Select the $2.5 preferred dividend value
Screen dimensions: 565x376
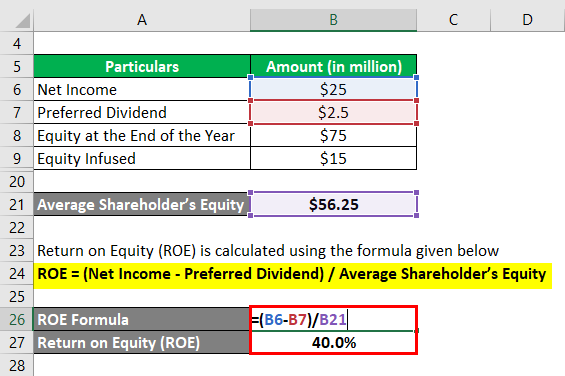coord(333,113)
